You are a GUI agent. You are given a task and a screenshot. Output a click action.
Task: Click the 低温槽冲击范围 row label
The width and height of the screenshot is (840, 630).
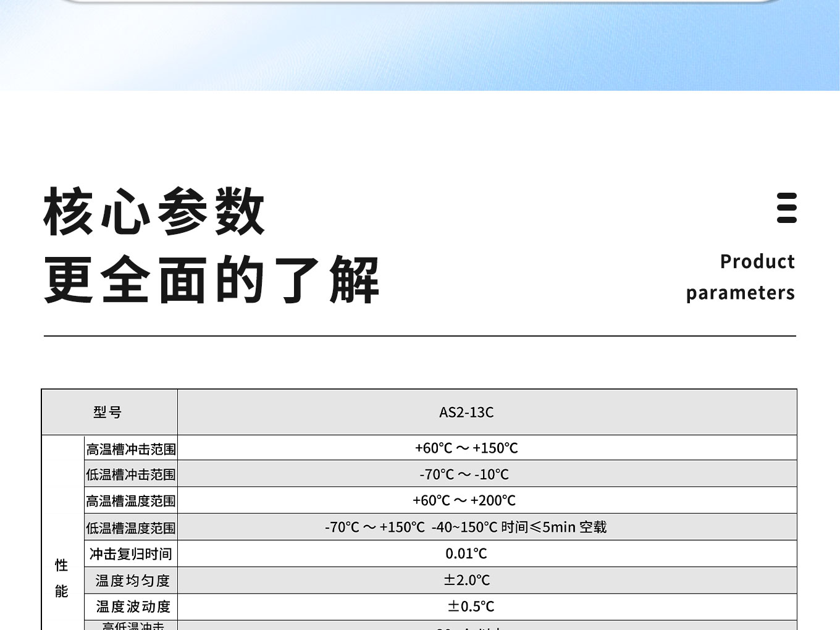131,474
